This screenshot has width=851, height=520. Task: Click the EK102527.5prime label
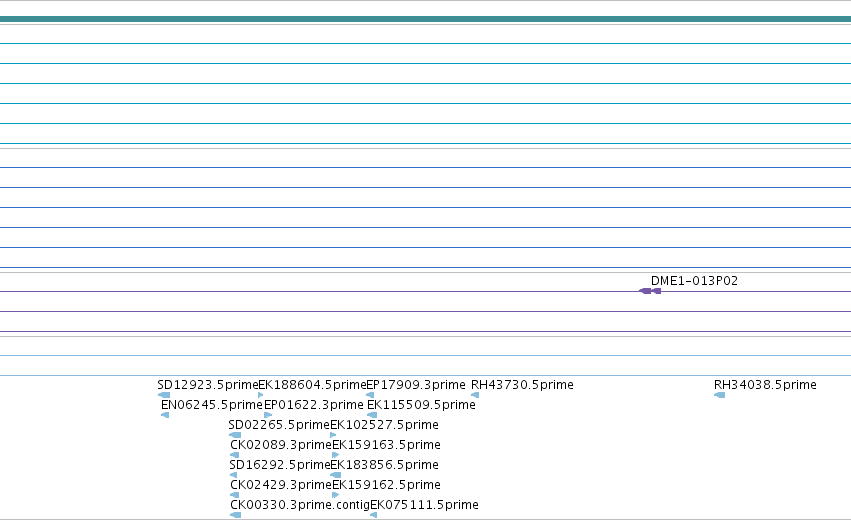click(x=384, y=425)
